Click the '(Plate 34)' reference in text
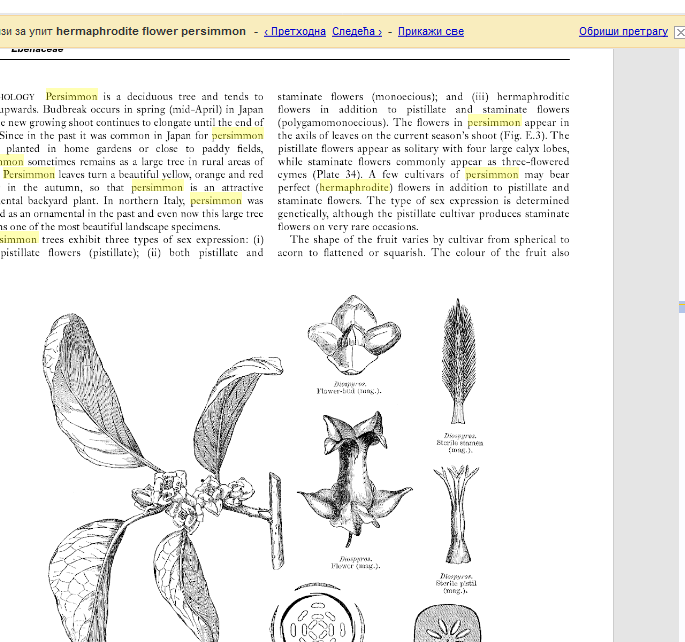 pyautogui.click(x=337, y=174)
